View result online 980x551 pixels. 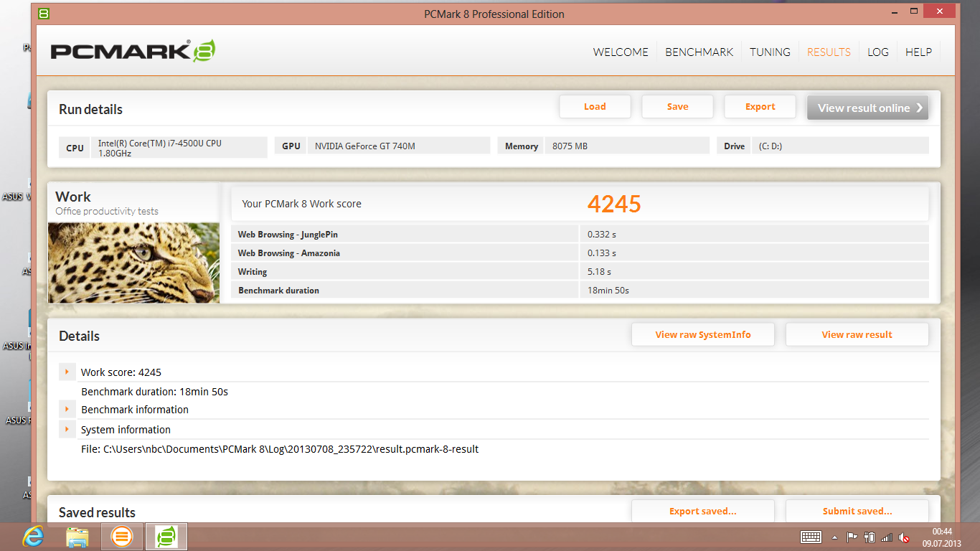867,108
